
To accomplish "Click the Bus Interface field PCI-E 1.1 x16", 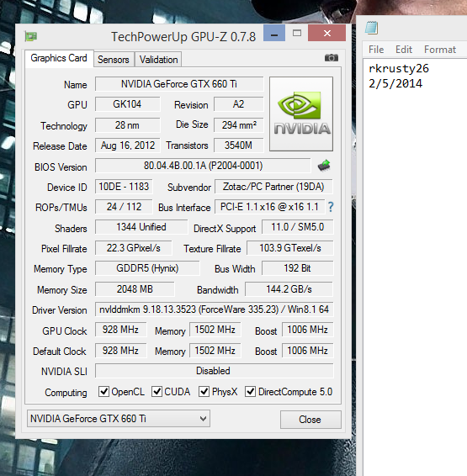I will point(269,207).
